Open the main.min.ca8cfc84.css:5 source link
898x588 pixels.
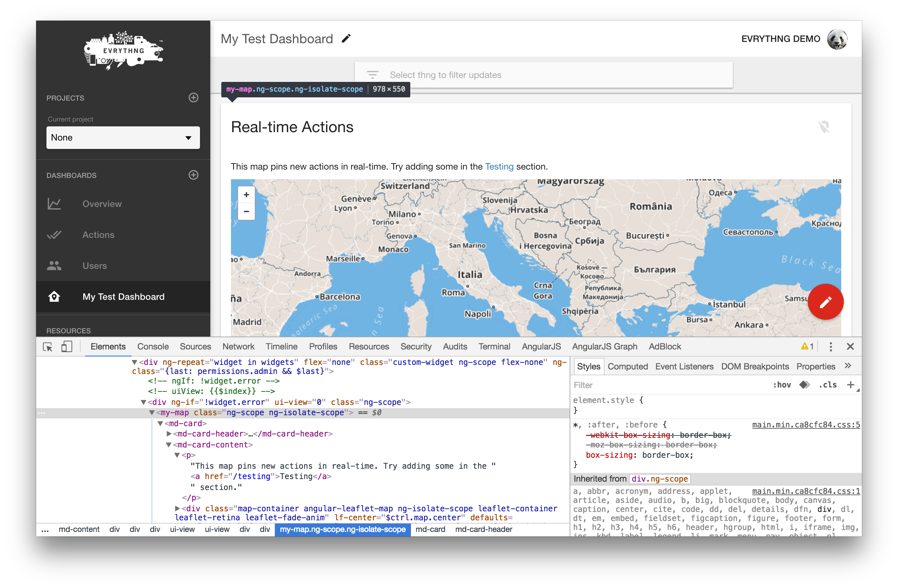pos(806,425)
